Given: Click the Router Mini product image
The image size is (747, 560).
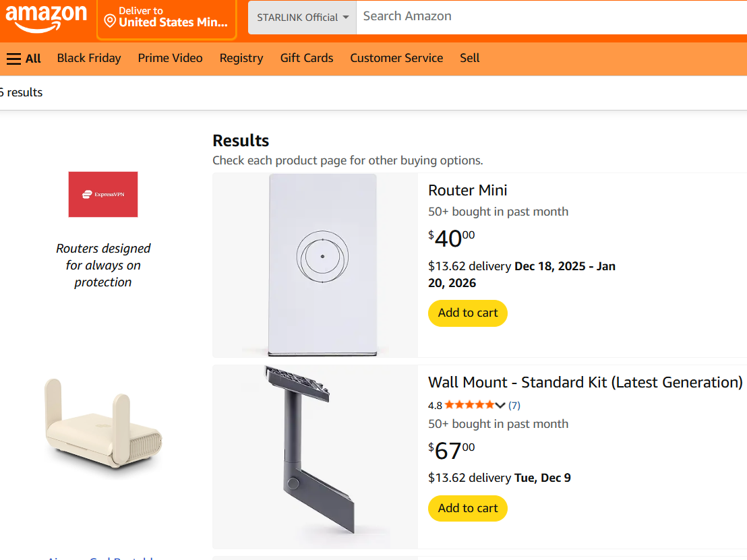Looking at the screenshot, I should (x=322, y=264).
